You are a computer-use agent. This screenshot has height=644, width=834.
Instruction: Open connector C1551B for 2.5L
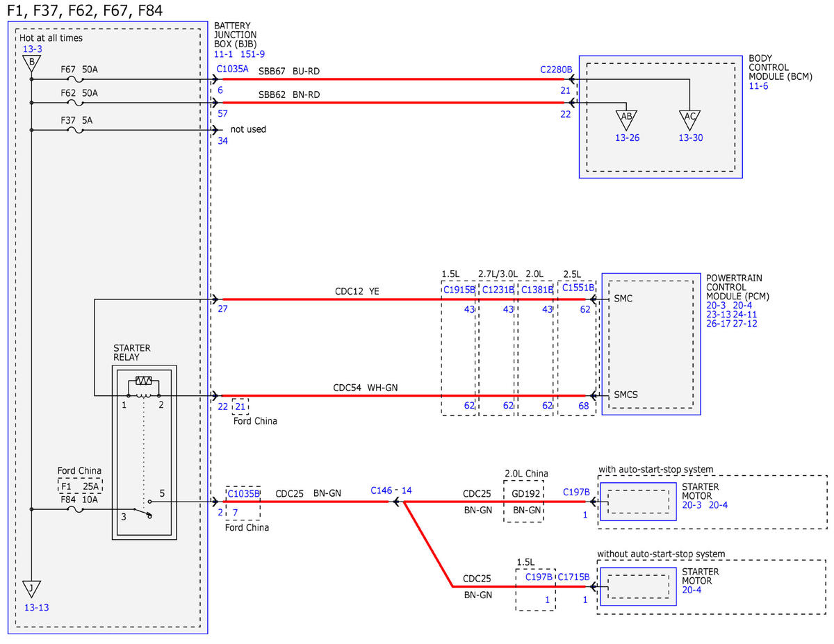pyautogui.click(x=578, y=287)
